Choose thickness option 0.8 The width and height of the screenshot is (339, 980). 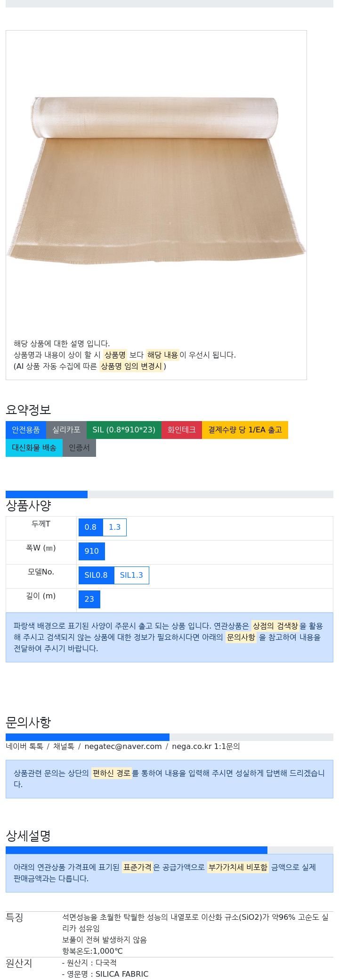point(90,527)
